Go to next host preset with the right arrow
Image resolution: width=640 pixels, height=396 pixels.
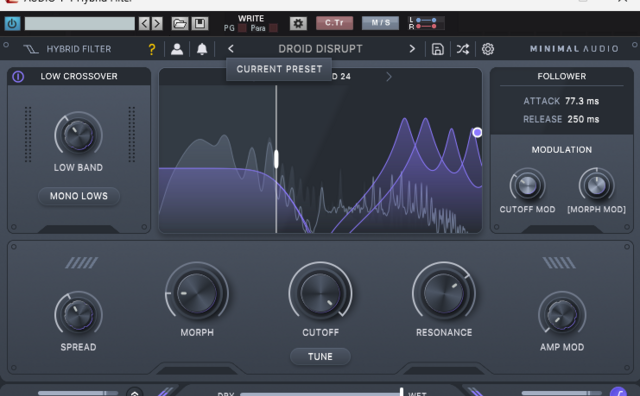coord(157,24)
